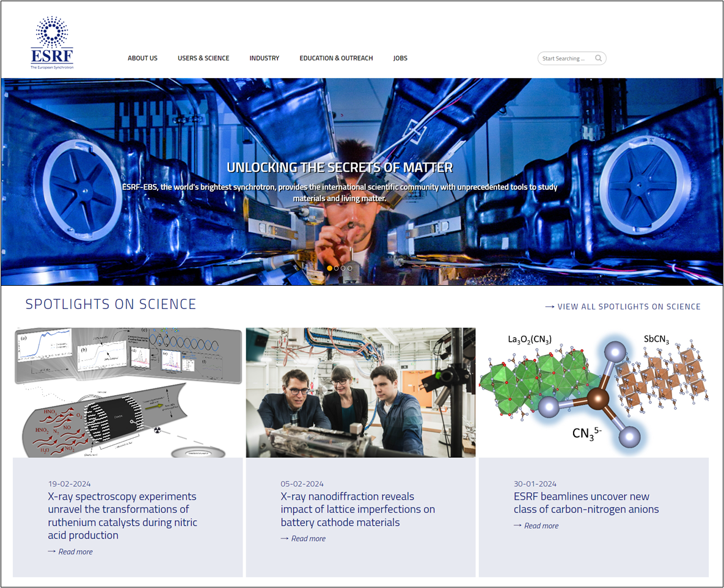Screen dimensions: 724x588
Task: Switch to the third carousel slide dot
Action: [x=343, y=268]
